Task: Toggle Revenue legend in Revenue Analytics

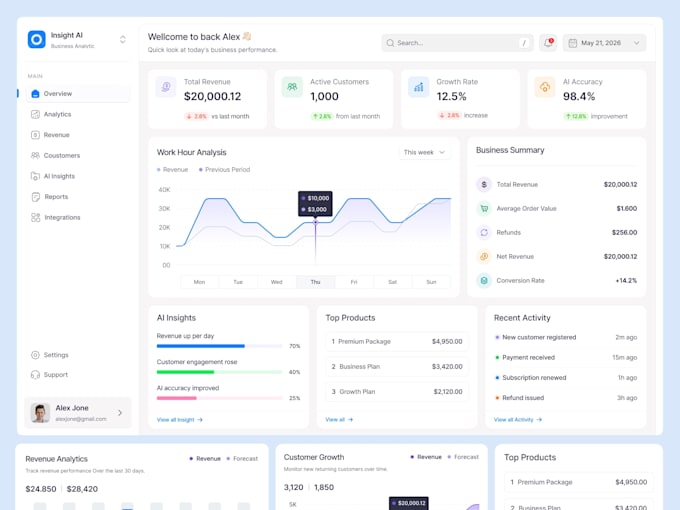Action: click(205, 458)
